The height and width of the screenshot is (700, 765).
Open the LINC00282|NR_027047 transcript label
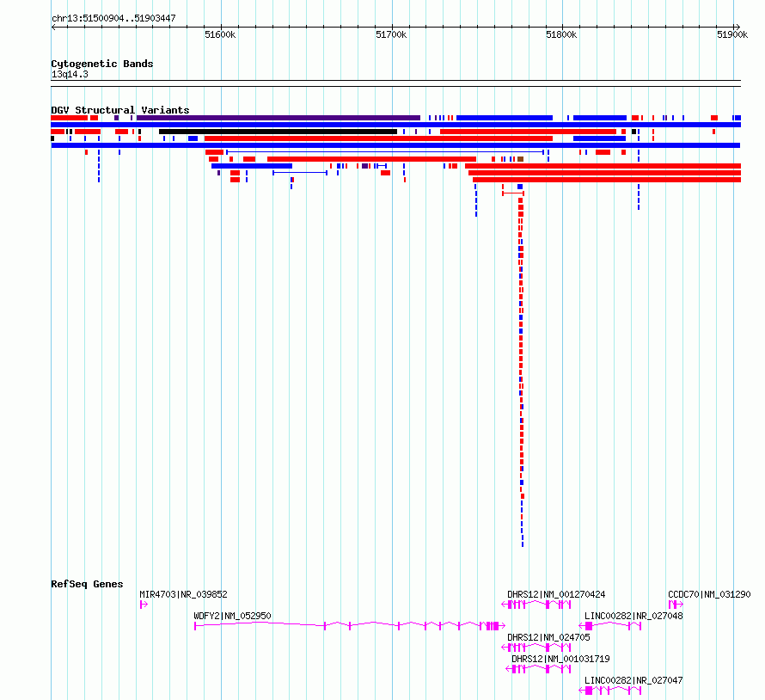pos(633,680)
